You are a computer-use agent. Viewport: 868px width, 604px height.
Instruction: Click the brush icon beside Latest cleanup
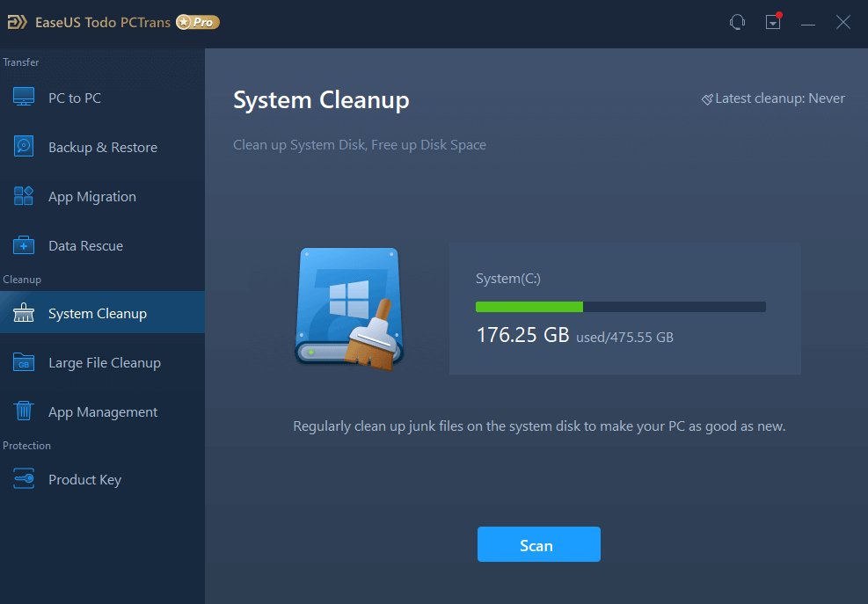tap(707, 98)
